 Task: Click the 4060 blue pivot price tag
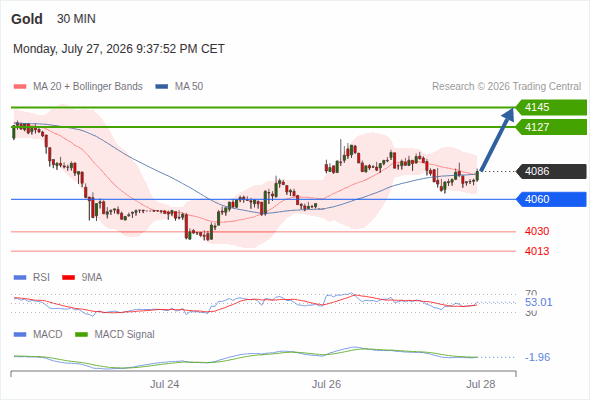tap(551, 199)
